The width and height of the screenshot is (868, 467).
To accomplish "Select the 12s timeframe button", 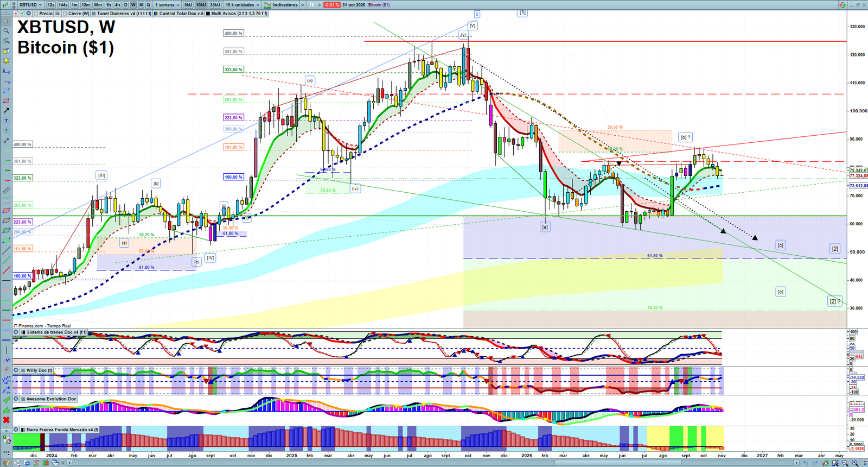I will point(51,5).
